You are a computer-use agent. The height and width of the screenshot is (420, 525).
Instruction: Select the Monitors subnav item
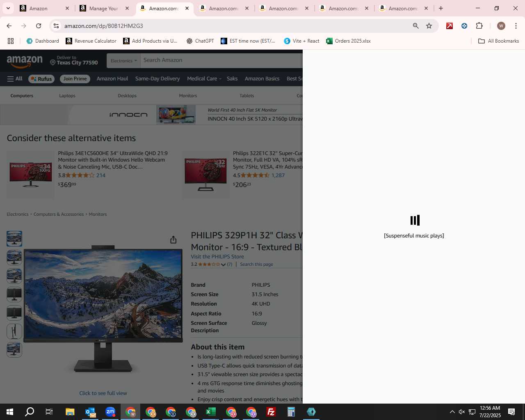(188, 96)
